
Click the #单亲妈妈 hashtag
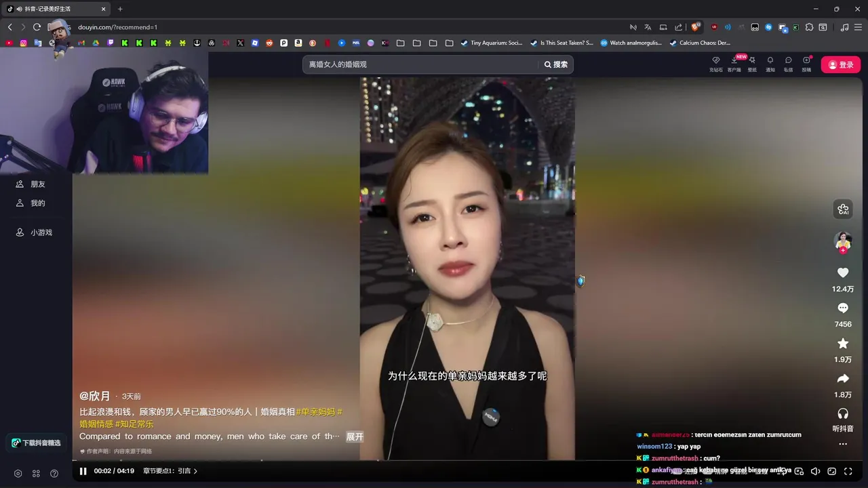pyautogui.click(x=315, y=411)
